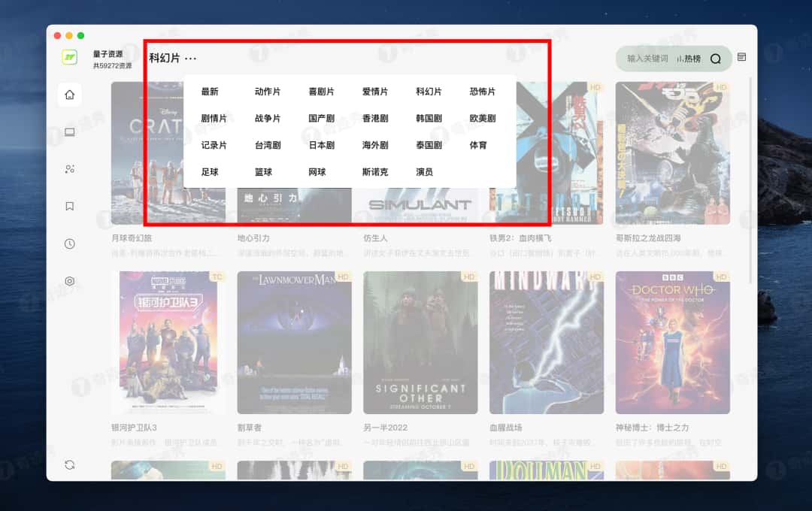Image resolution: width=812 pixels, height=511 pixels.
Task: Open the 银河护卫队3 poster
Action: 168,342
